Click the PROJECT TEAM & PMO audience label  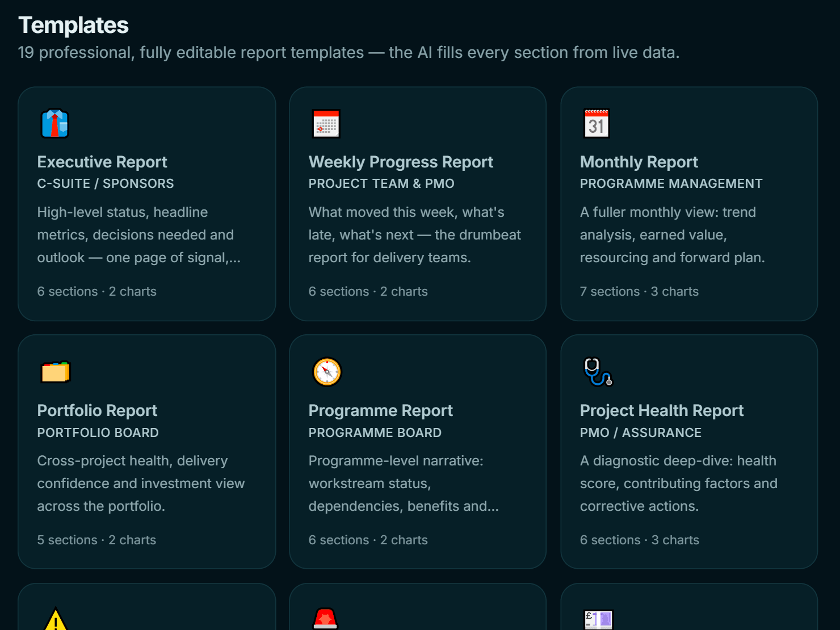point(381,184)
